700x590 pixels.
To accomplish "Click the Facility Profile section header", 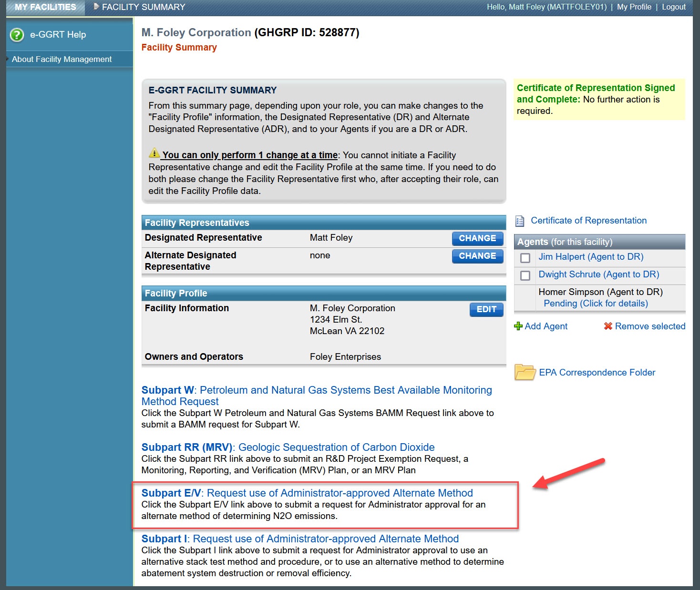I will [324, 293].
